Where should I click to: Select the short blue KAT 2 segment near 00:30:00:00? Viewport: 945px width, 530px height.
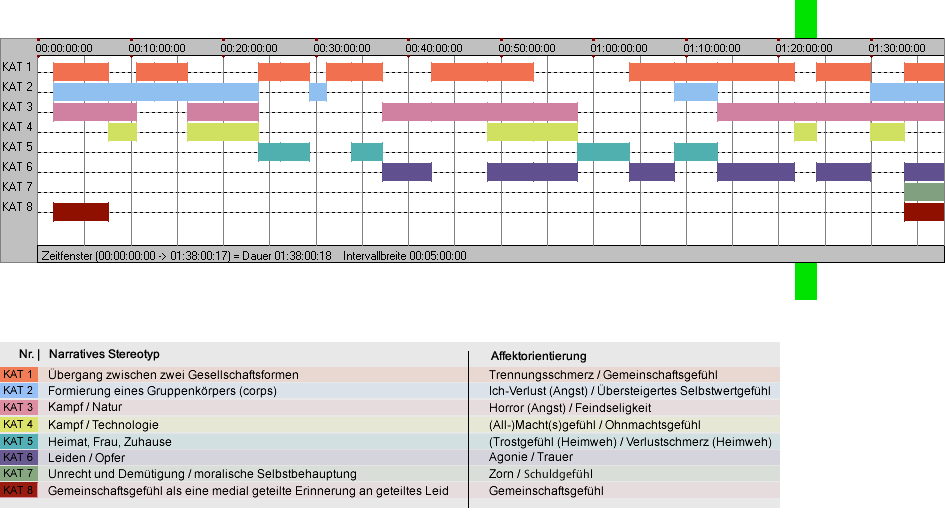(x=318, y=92)
